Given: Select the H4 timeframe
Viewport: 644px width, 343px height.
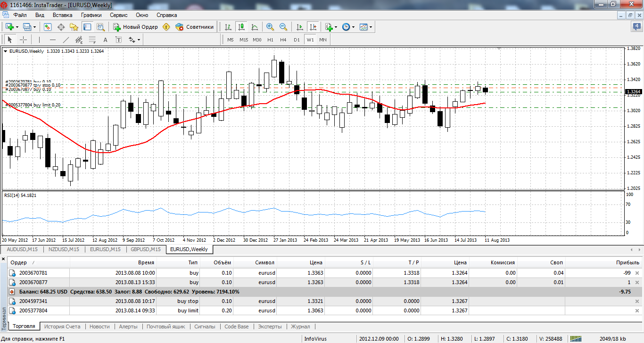Looking at the screenshot, I should (283, 40).
